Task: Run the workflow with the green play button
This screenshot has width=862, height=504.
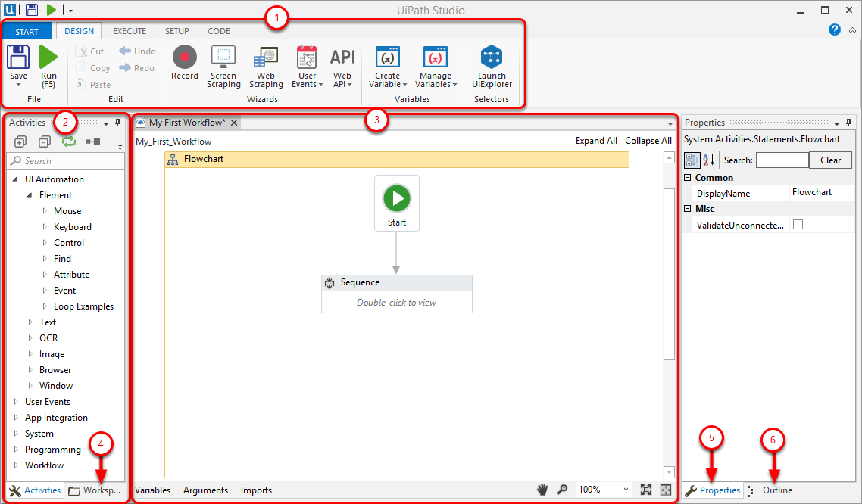Action: point(48,57)
